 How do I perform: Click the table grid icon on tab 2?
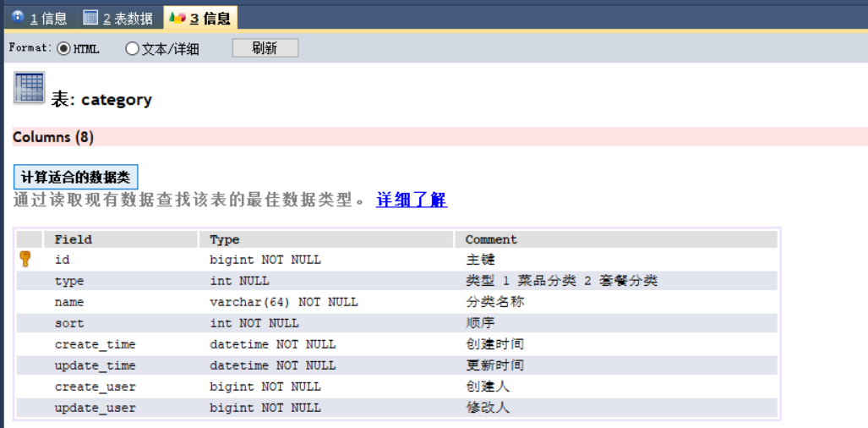click(x=90, y=18)
